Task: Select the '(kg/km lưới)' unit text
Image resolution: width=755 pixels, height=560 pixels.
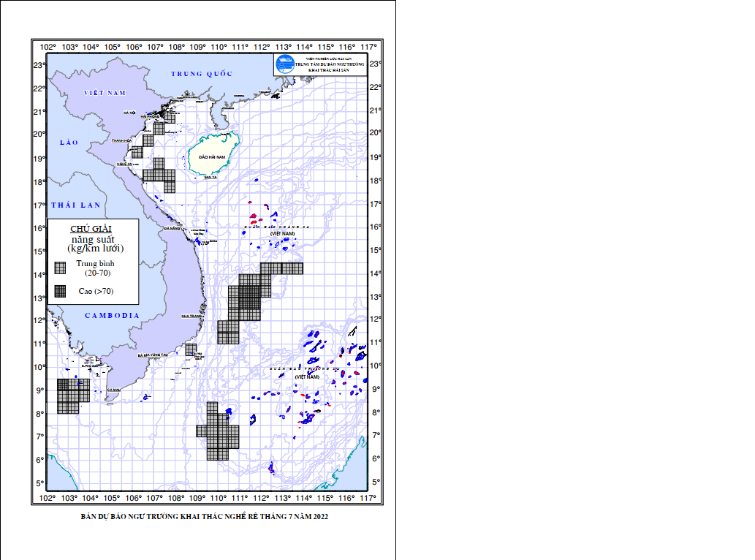Action: 95,249
